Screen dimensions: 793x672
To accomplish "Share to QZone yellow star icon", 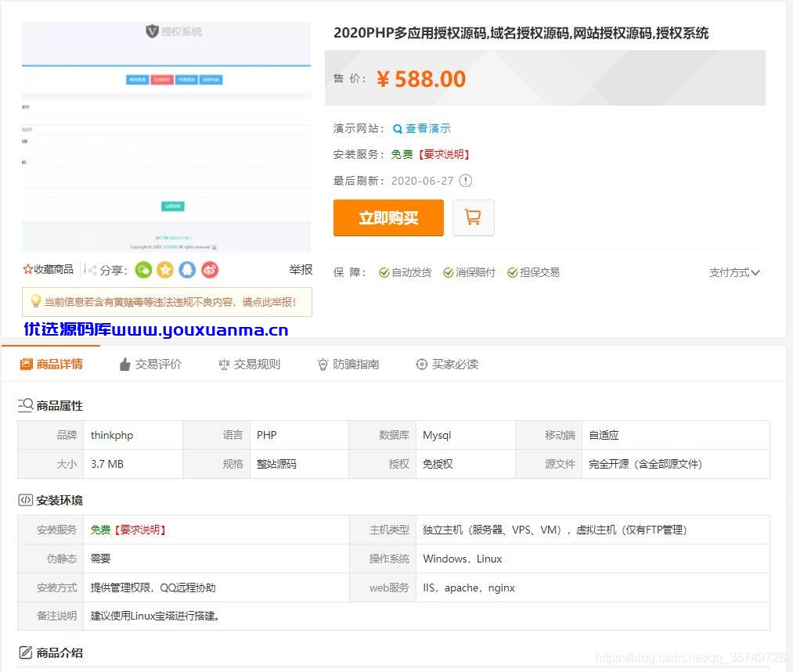I will 165,270.
